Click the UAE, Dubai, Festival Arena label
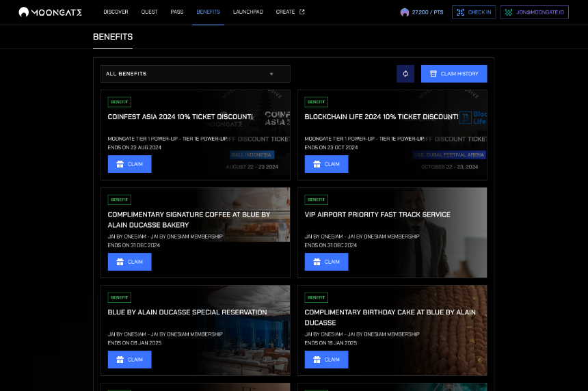 pos(449,154)
